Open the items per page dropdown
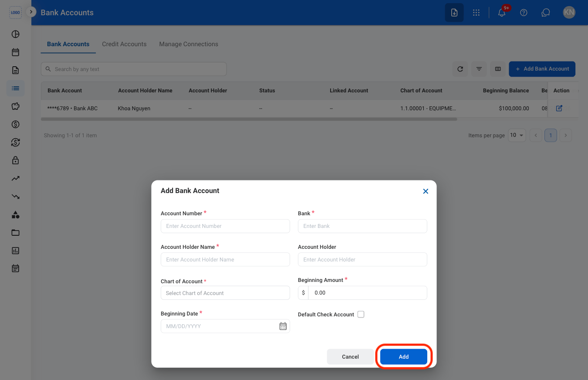This screenshot has width=588, height=380. (x=517, y=135)
